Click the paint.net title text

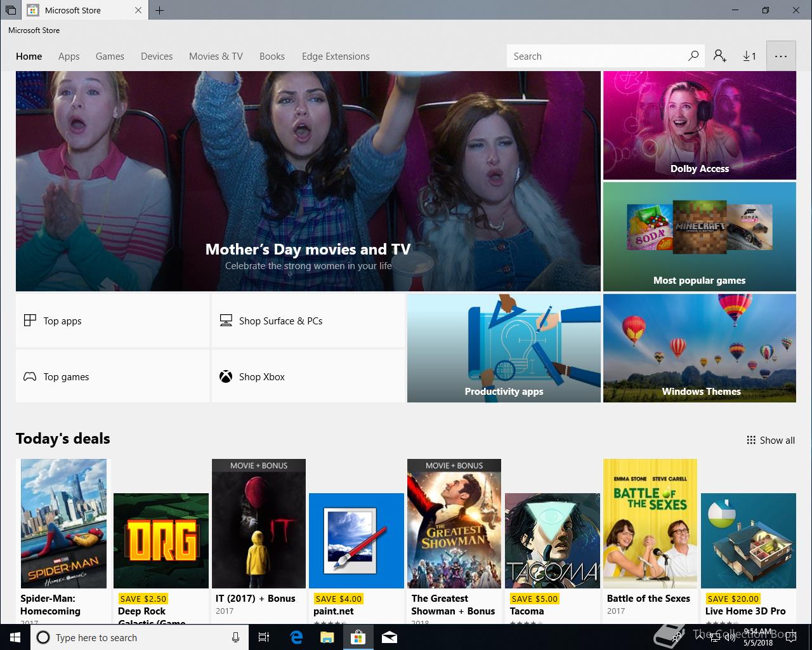[x=334, y=611]
